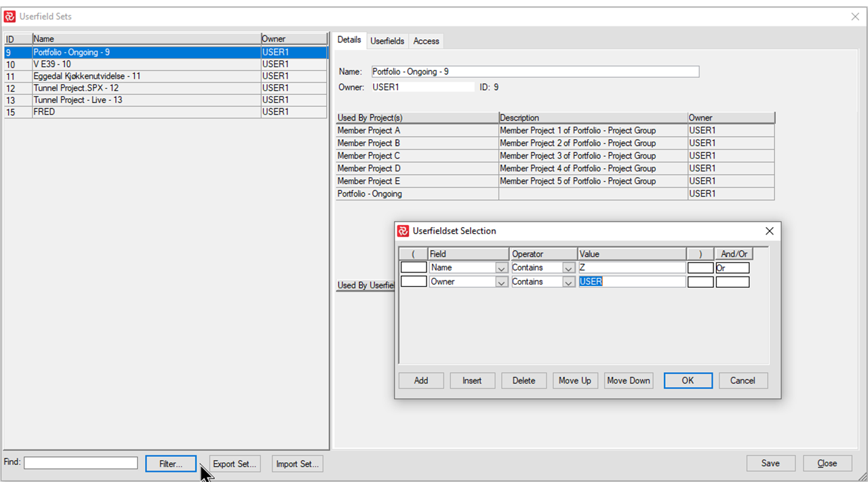868x488 pixels.
Task: Click Member Project E in projects table
Action: [x=417, y=181]
